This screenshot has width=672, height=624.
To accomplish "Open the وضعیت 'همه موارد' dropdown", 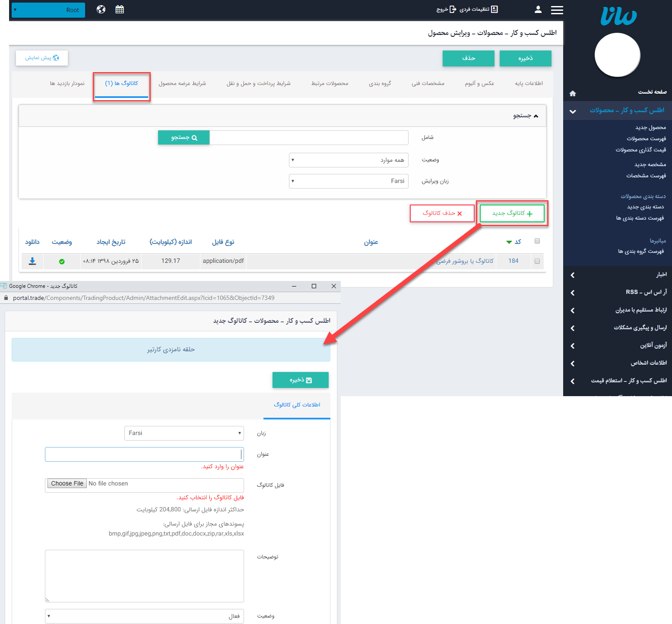I will tap(349, 160).
